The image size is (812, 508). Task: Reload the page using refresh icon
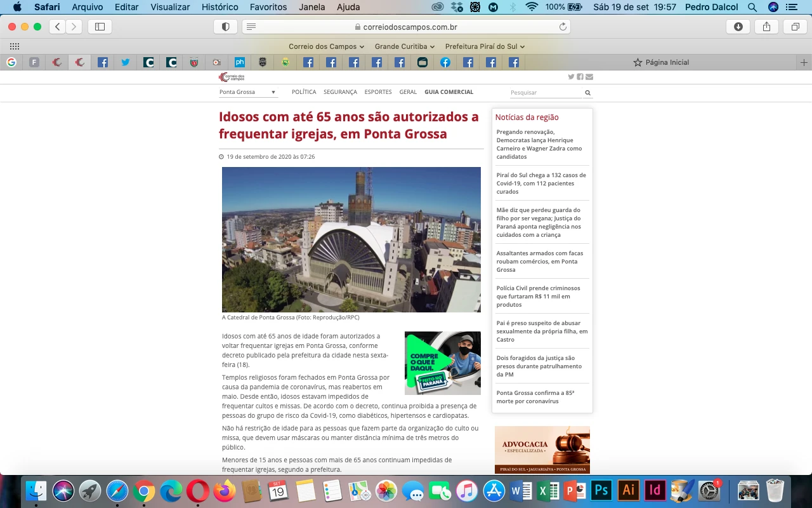[563, 27]
